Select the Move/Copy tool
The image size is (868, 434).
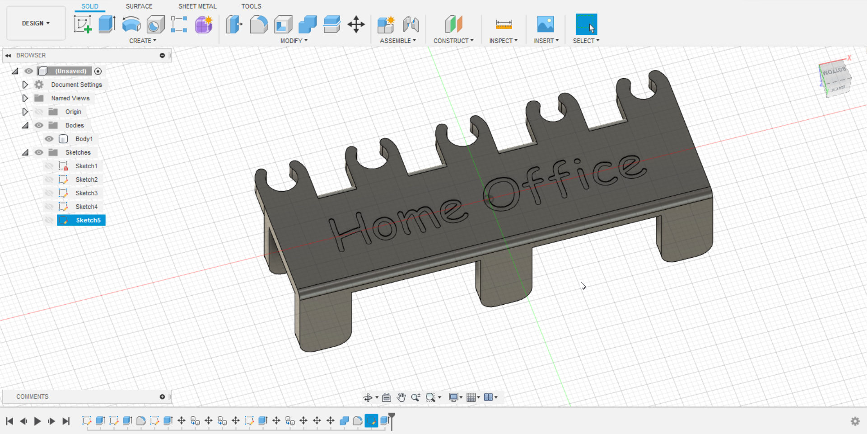[x=356, y=24]
